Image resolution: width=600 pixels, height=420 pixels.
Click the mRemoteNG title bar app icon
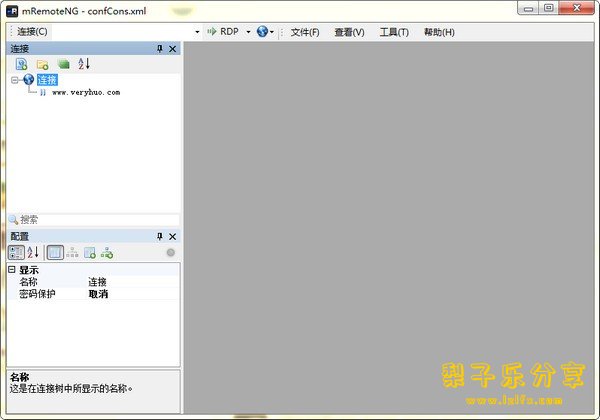[x=12, y=11]
